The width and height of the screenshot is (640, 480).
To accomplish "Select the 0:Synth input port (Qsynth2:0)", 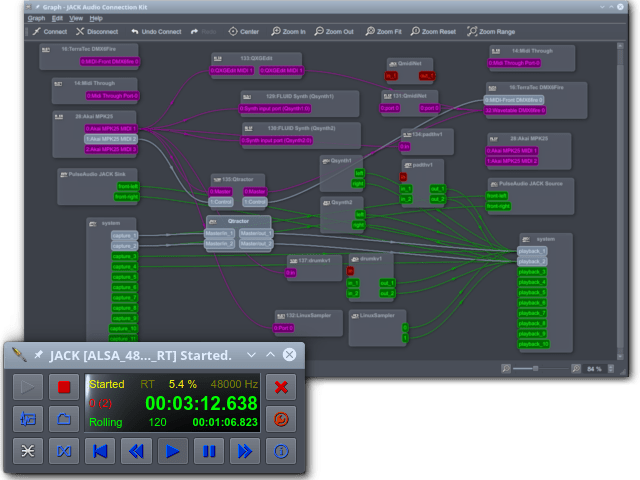I will coord(277,140).
